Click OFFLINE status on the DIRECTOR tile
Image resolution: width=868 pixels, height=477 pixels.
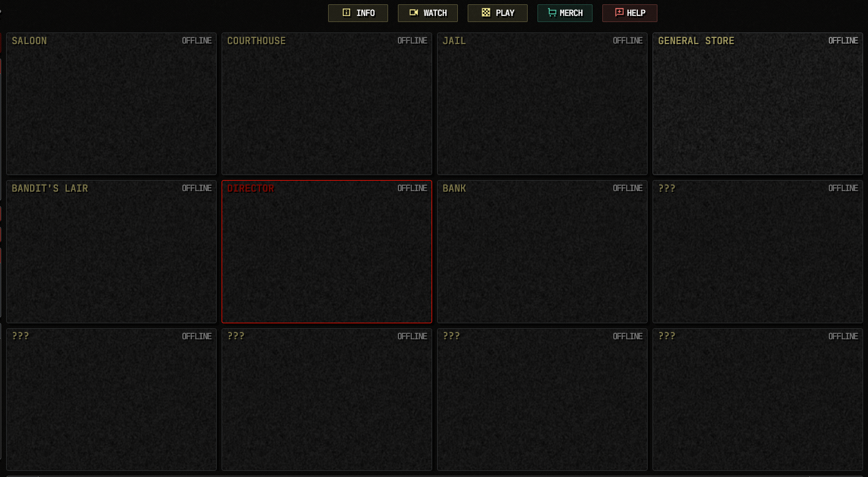pos(413,189)
